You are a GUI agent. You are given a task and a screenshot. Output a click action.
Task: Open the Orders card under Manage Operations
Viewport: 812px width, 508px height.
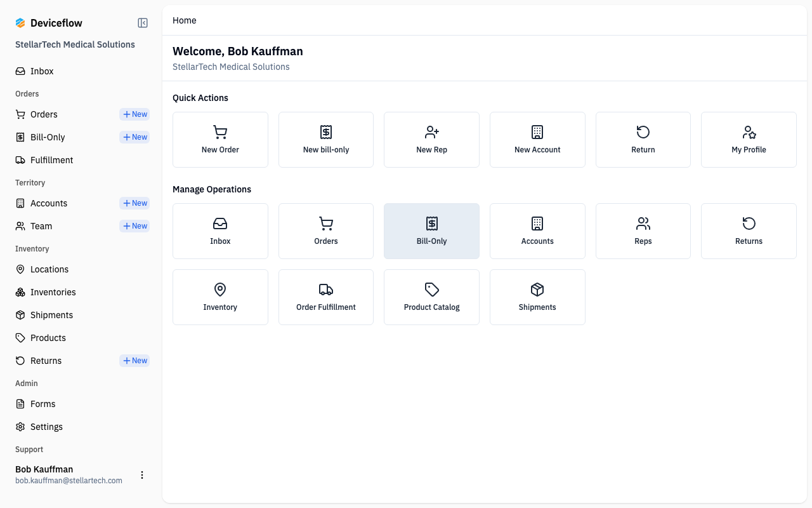pyautogui.click(x=326, y=231)
